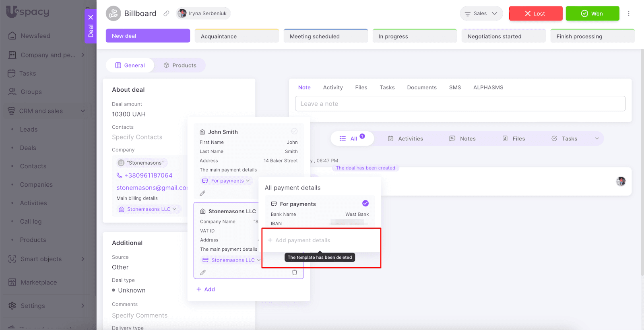The image size is (644, 330).
Task: Expand the For payments dropdown under John Smith
Action: (226, 181)
